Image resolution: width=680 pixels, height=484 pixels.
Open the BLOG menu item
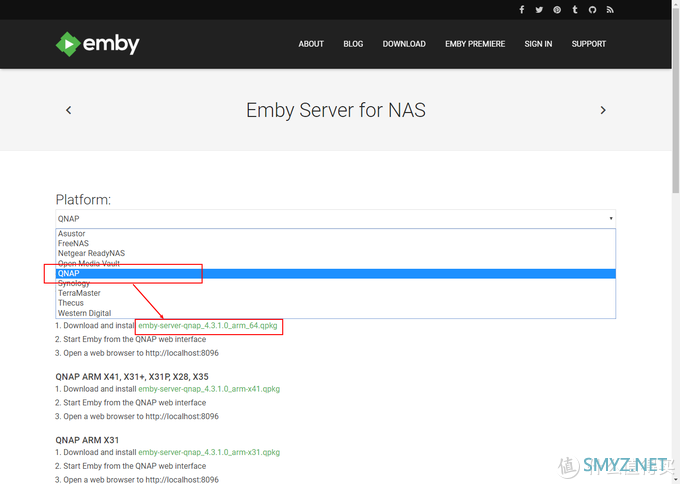pyautogui.click(x=353, y=44)
